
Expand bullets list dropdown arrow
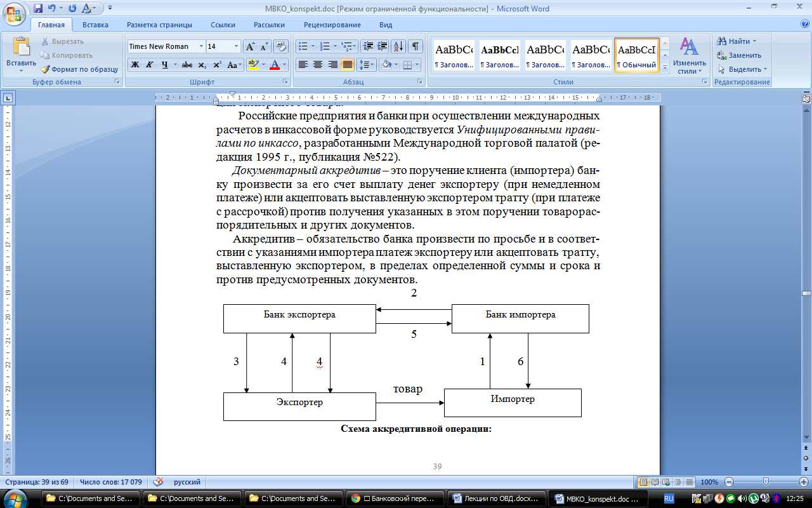312,46
